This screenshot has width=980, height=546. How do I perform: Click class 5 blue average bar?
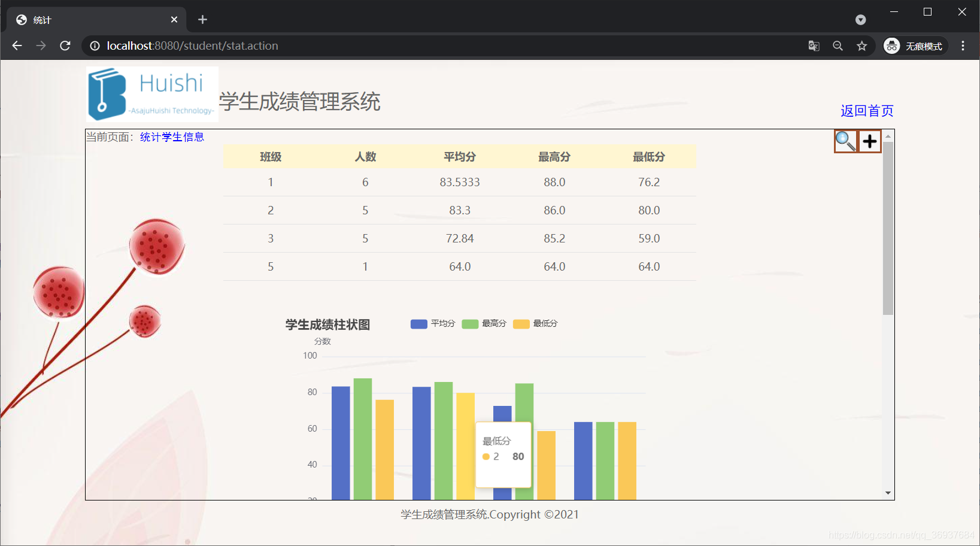click(x=583, y=461)
